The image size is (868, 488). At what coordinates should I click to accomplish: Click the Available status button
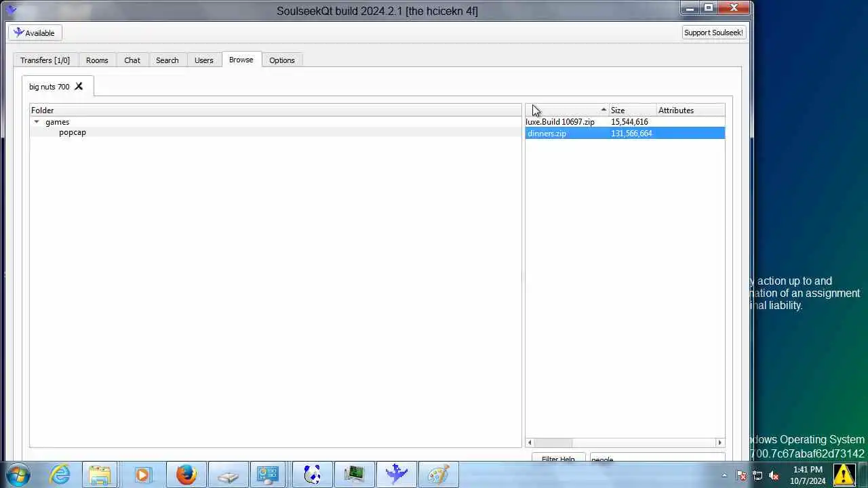[35, 33]
